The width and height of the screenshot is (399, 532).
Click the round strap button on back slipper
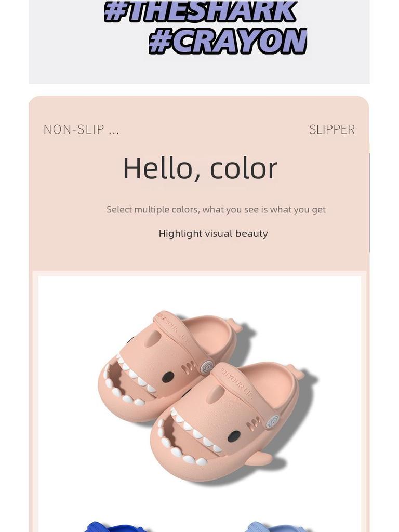pos(207,367)
